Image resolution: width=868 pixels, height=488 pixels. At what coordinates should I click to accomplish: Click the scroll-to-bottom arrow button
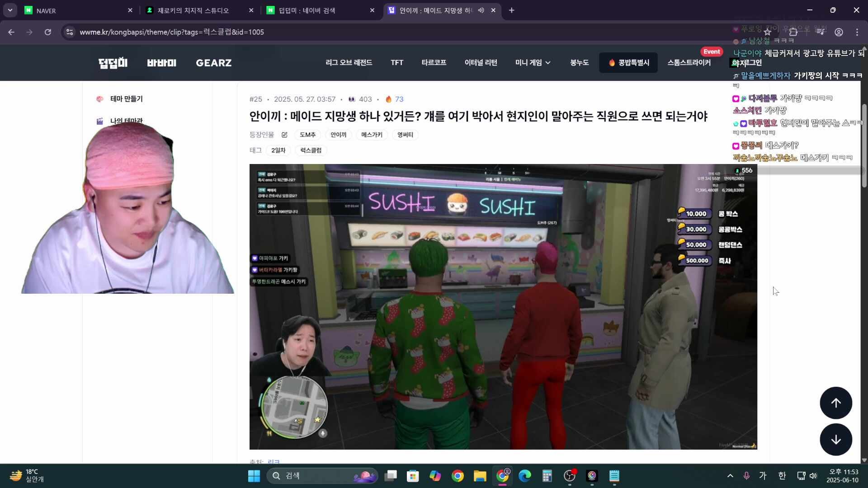[x=836, y=440]
